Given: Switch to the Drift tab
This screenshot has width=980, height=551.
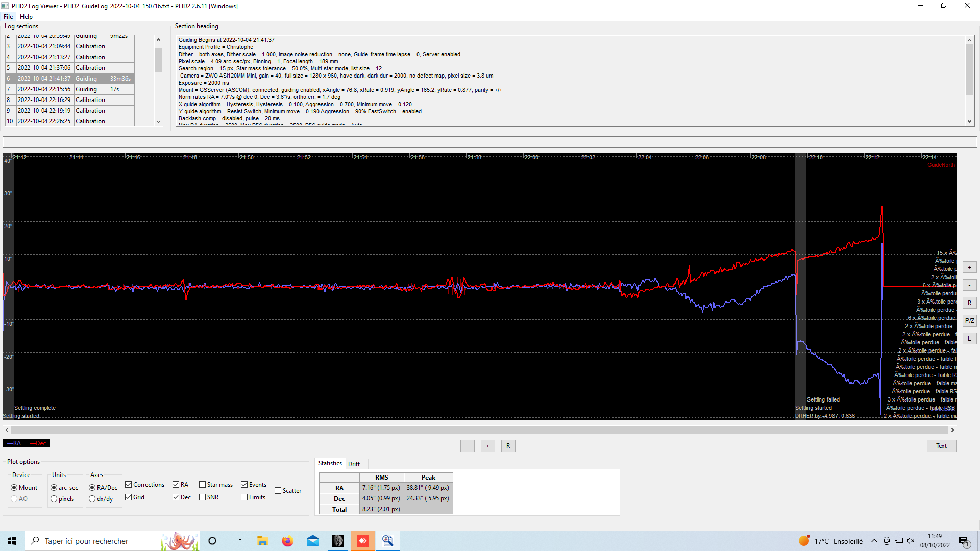Looking at the screenshot, I should click(x=354, y=464).
